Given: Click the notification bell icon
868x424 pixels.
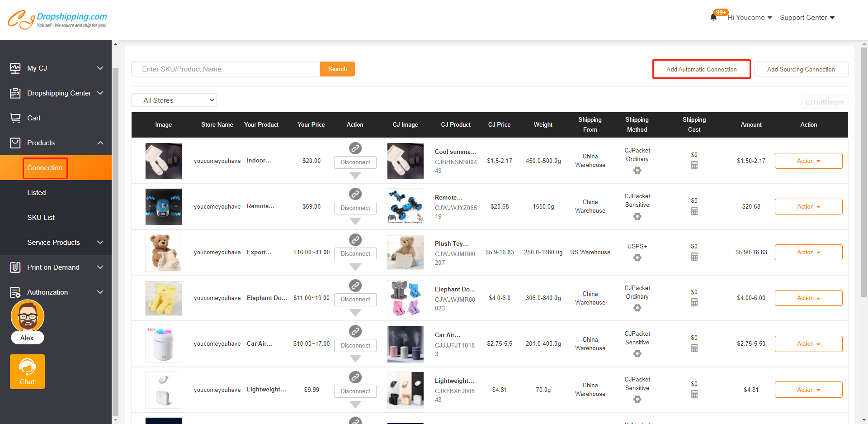Looking at the screenshot, I should (x=713, y=17).
